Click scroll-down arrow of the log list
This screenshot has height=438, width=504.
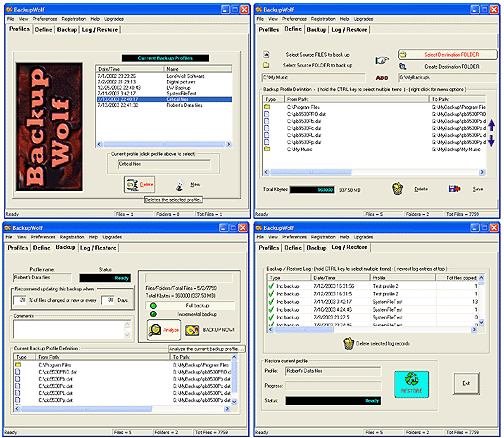click(x=481, y=323)
